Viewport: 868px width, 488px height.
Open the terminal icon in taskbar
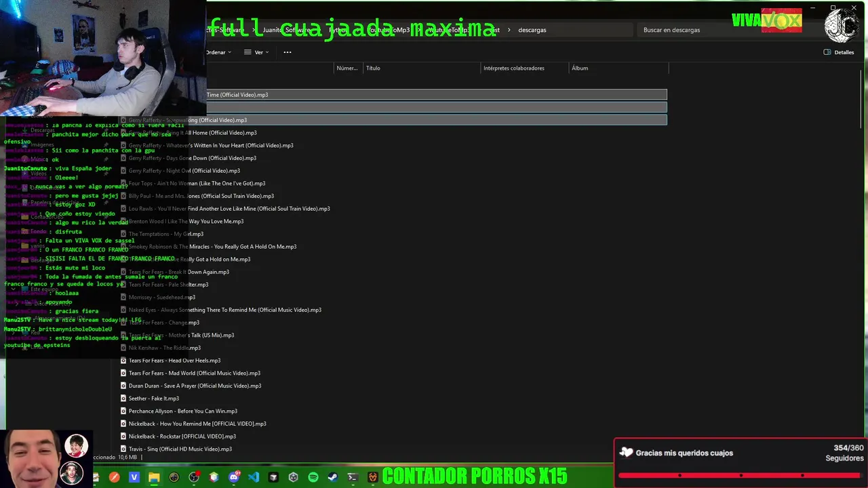353,477
